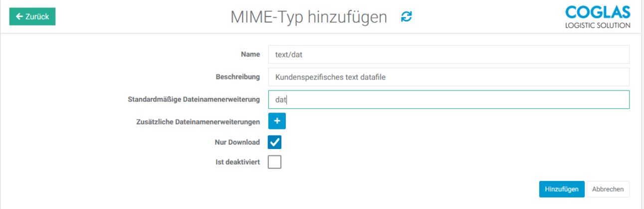The width and height of the screenshot is (644, 209).
Task: Click the Nur Download label text
Action: 237,142
